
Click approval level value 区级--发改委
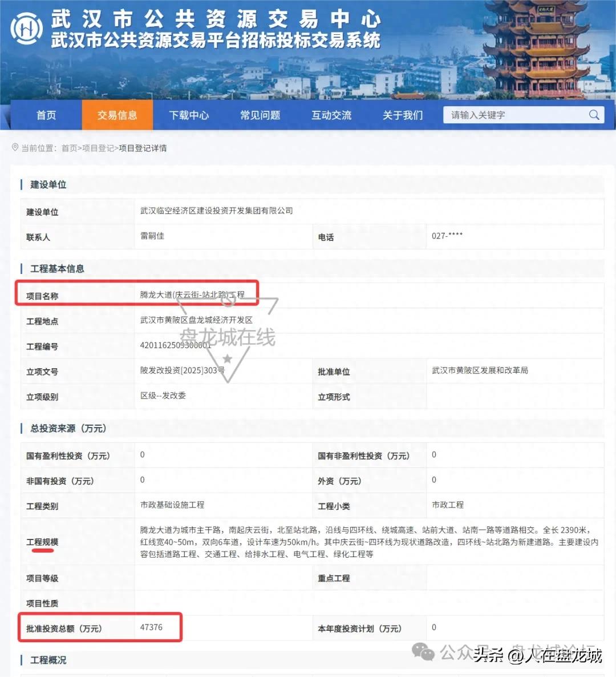coord(163,396)
